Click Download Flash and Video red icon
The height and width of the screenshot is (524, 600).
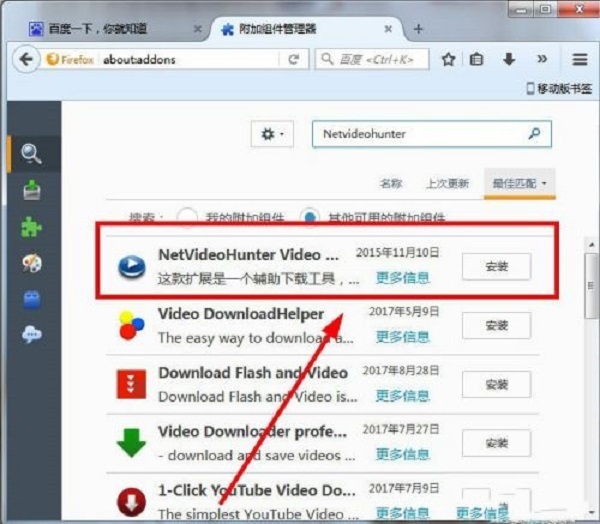pyautogui.click(x=131, y=384)
